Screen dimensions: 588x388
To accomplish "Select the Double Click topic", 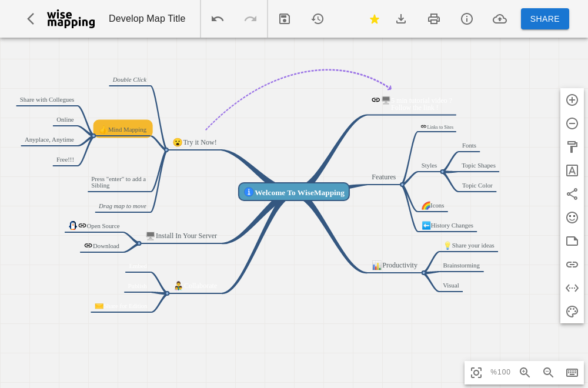I will [x=130, y=79].
